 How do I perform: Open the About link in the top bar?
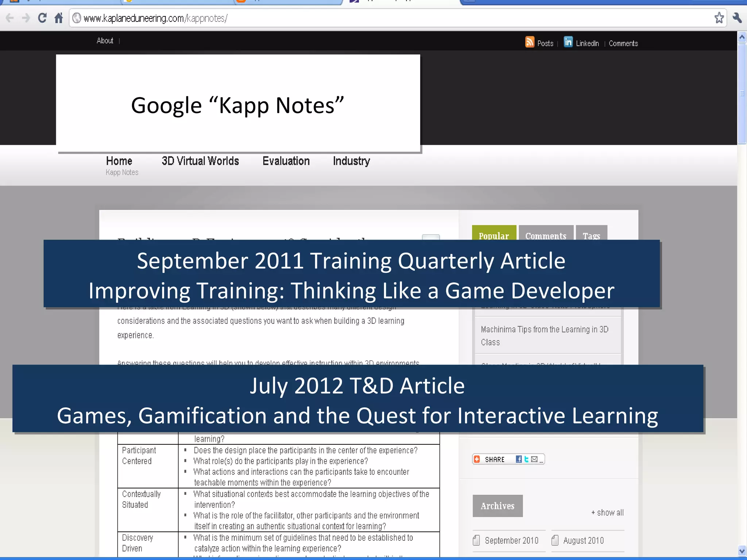click(x=105, y=40)
